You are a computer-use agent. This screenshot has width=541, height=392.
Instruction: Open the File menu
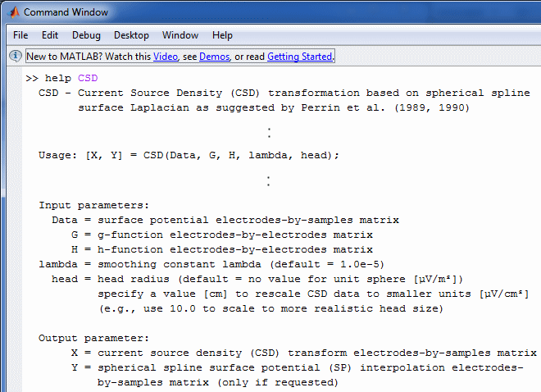20,35
